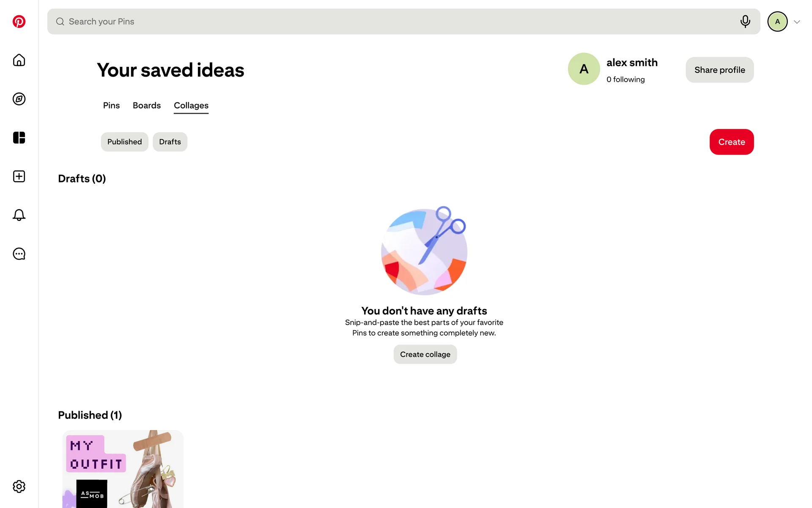Click the Pinterest logo icon
The height and width of the screenshot is (508, 812).
pos(19,22)
